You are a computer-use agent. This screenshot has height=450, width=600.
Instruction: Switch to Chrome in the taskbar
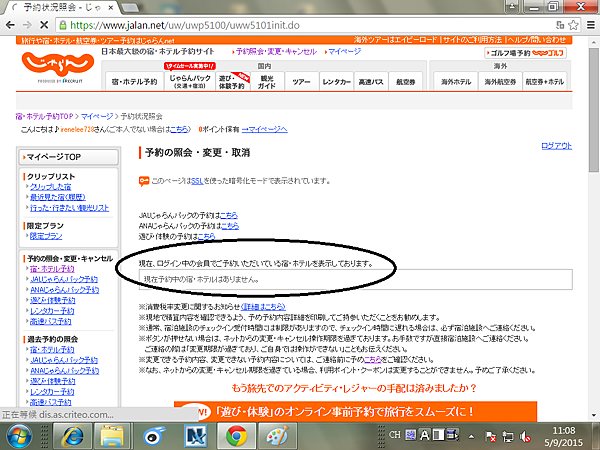pos(236,436)
